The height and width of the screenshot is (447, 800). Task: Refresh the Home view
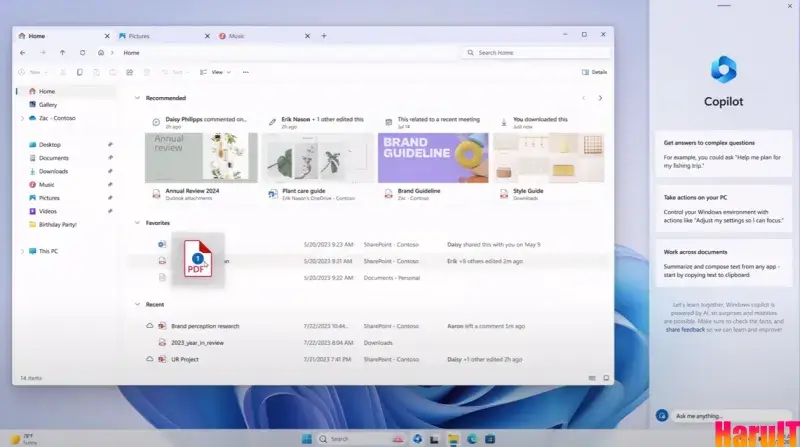pyautogui.click(x=82, y=53)
